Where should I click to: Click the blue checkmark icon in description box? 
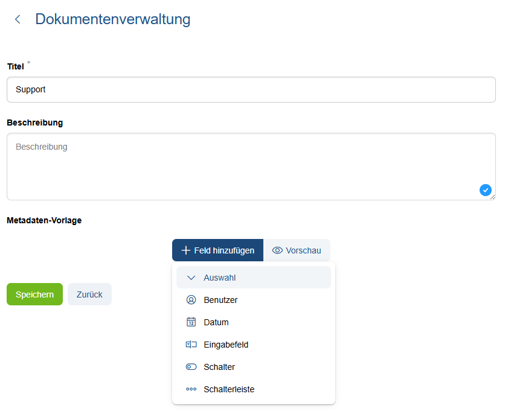[485, 190]
